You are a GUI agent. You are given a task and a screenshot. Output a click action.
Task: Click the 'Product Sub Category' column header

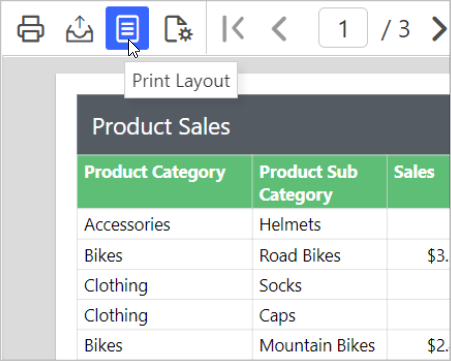point(320,182)
